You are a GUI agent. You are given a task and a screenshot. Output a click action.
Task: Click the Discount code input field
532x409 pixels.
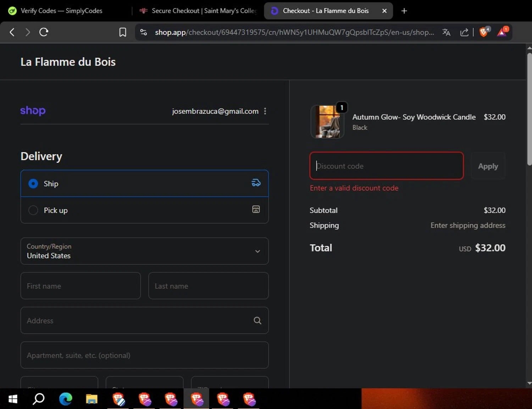[386, 166]
